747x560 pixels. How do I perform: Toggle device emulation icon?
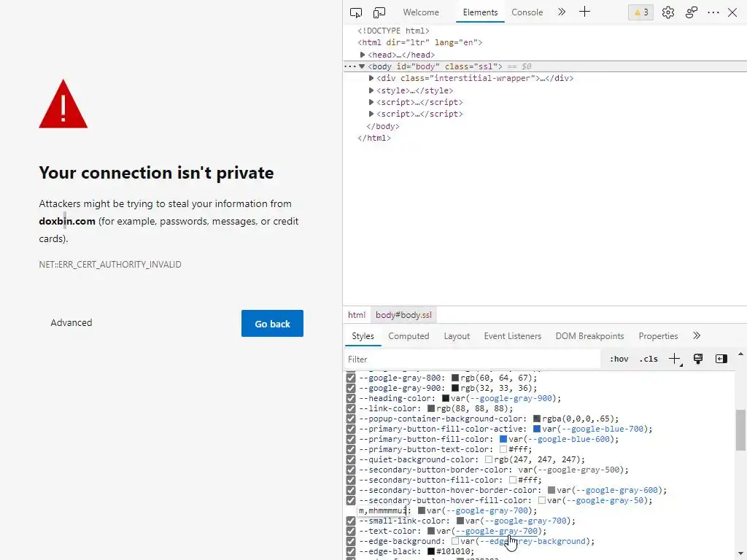pos(379,13)
